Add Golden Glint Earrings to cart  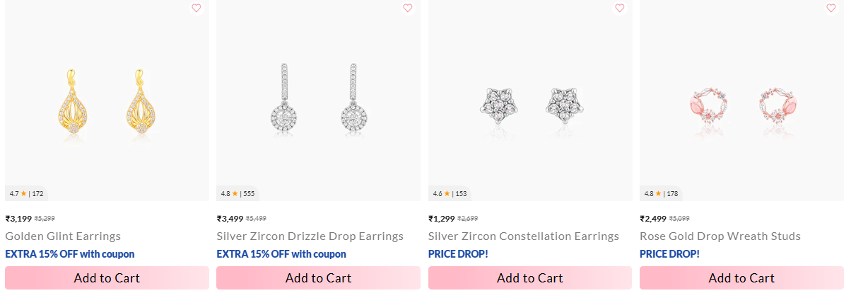click(x=107, y=278)
